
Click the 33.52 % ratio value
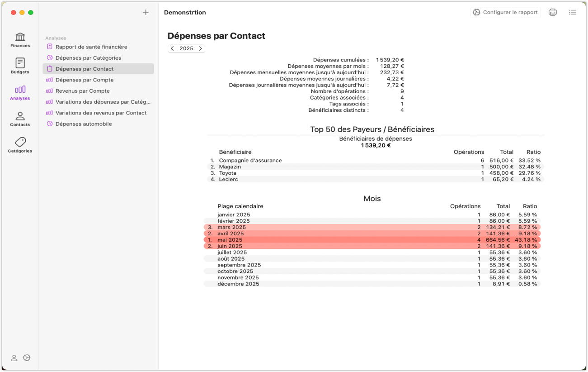coord(529,160)
